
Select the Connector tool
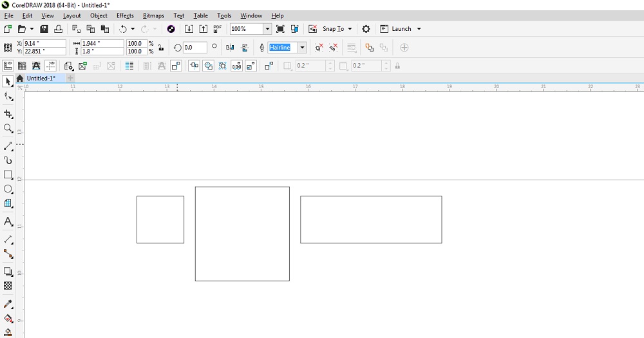(8, 254)
